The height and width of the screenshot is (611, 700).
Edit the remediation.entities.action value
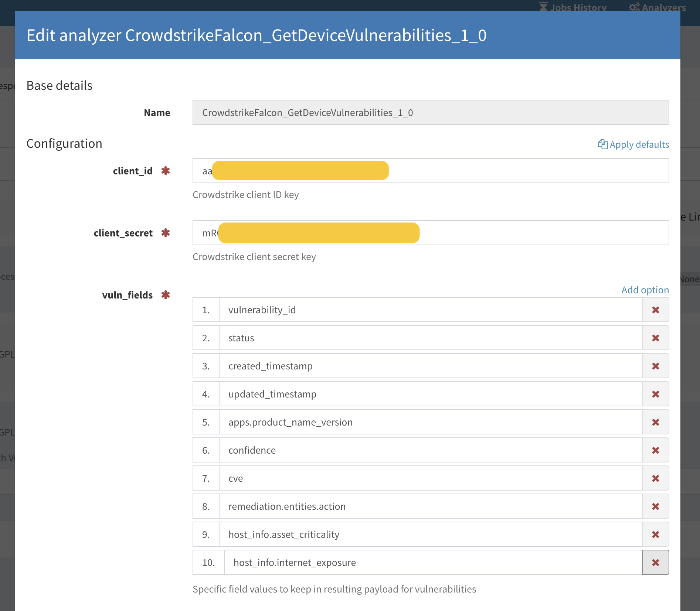point(431,506)
